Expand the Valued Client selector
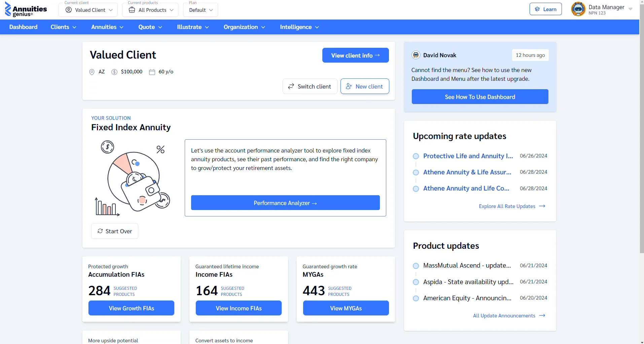644x344 pixels. pos(88,10)
